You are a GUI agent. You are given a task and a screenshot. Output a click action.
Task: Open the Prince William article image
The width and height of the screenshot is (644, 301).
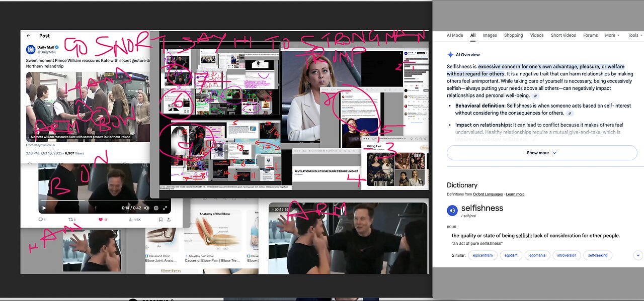88,107
